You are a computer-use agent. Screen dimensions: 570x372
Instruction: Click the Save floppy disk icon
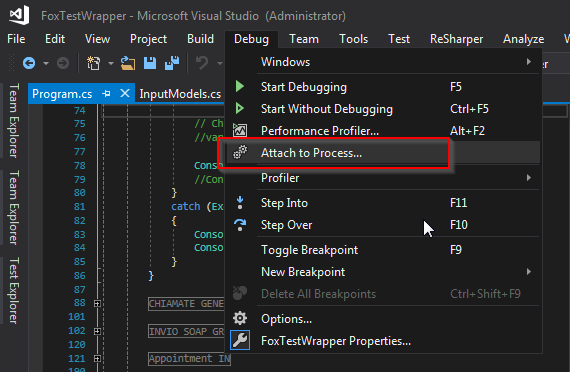point(150,63)
